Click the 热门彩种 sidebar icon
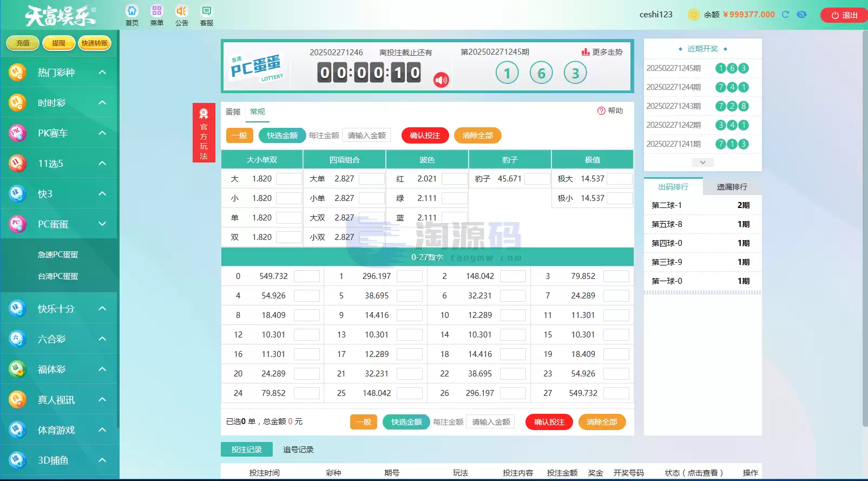Screen dimensions: 868x481 [17, 72]
